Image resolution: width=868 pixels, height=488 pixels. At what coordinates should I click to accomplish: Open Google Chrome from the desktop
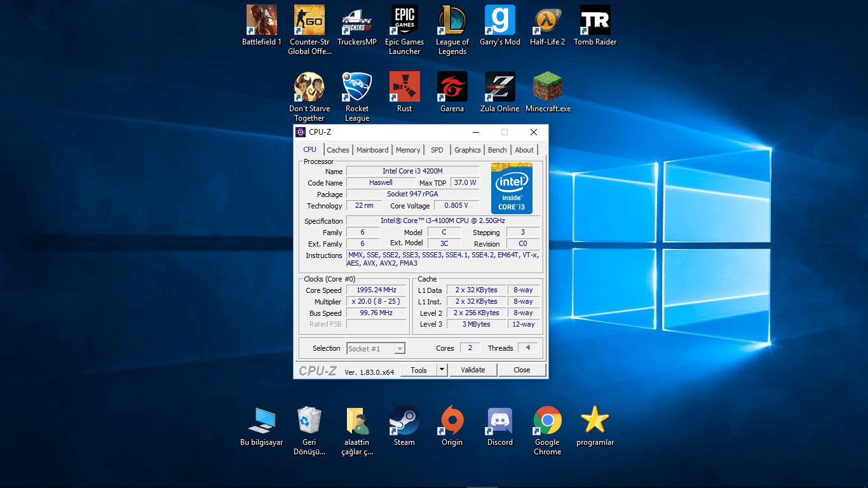coord(547,421)
